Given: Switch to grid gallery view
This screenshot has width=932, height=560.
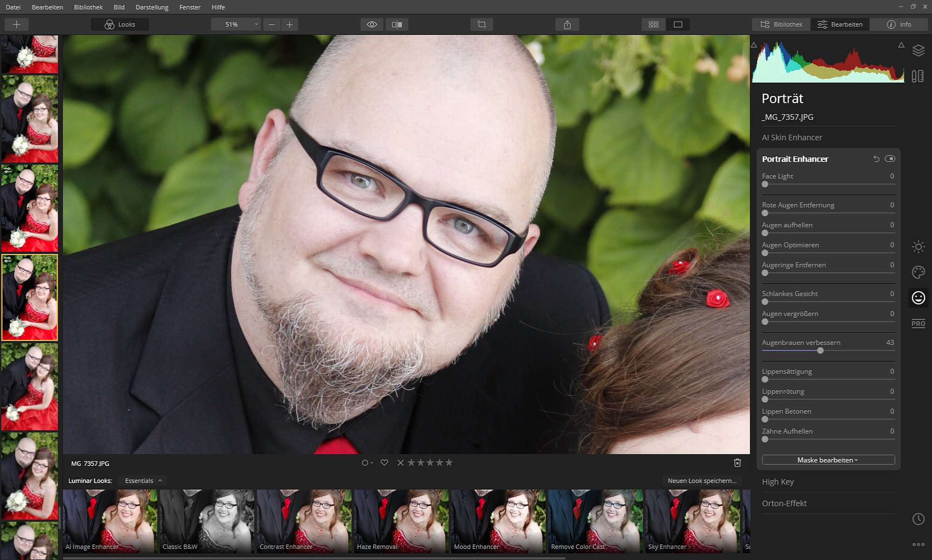Looking at the screenshot, I should click(653, 24).
